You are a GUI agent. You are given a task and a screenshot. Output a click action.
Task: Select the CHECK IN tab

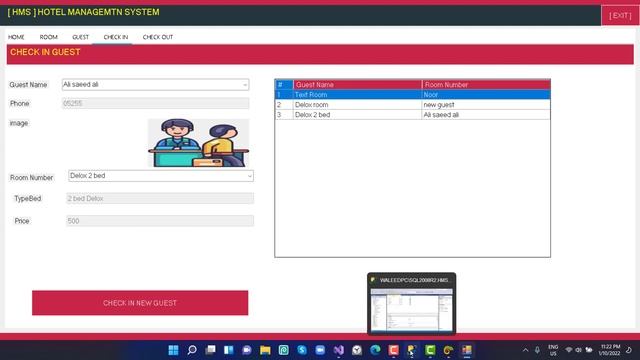coord(116,37)
